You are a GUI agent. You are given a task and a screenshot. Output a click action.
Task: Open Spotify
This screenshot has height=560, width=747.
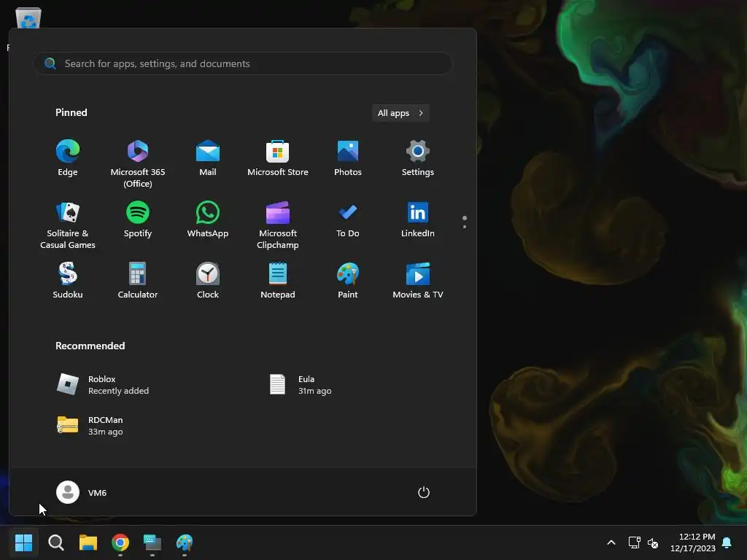(138, 220)
